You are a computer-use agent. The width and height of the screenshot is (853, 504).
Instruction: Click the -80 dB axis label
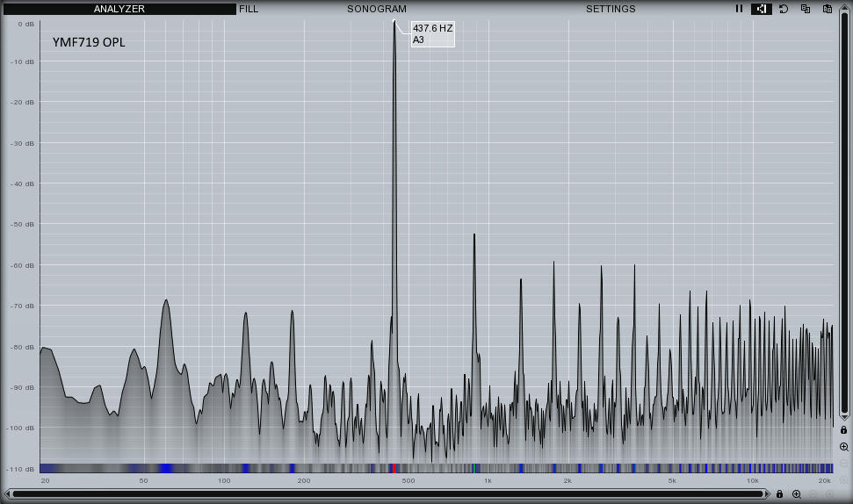coord(22,347)
